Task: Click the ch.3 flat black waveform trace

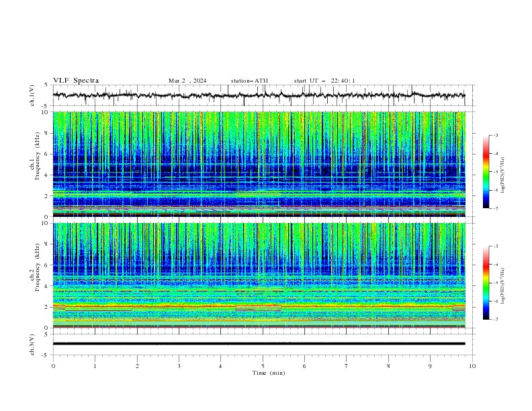Action: click(x=259, y=344)
